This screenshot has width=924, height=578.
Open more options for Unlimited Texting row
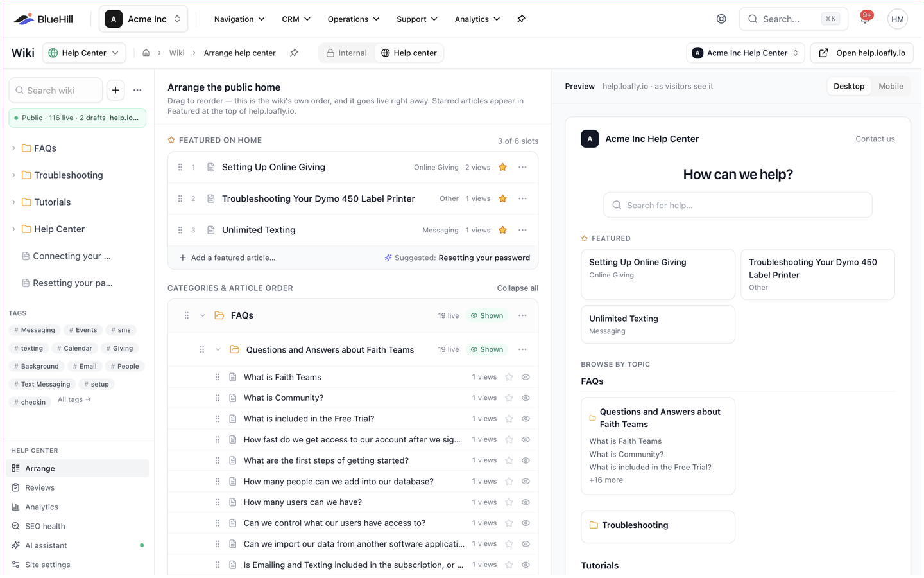point(523,230)
